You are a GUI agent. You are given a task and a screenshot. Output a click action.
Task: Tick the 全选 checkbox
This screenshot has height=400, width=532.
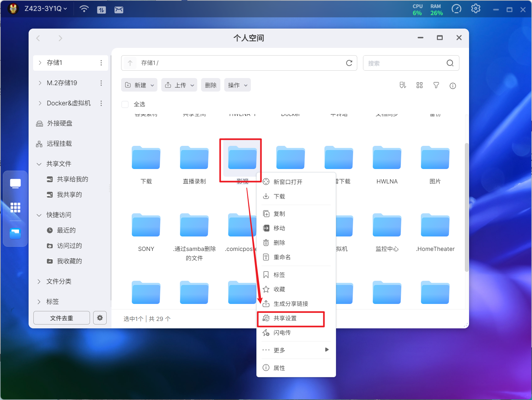[x=125, y=104]
